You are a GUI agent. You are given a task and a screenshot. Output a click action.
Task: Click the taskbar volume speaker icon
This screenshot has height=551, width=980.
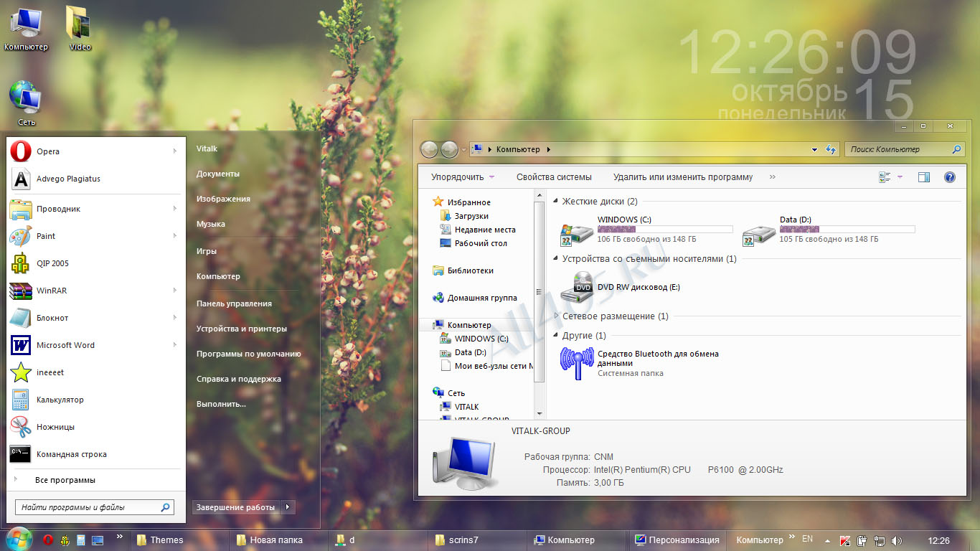897,540
